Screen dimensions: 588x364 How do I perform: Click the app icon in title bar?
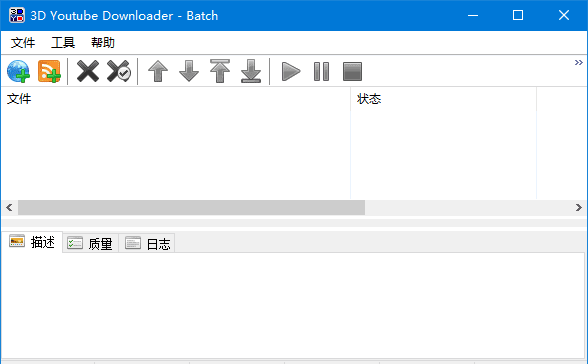(17, 15)
